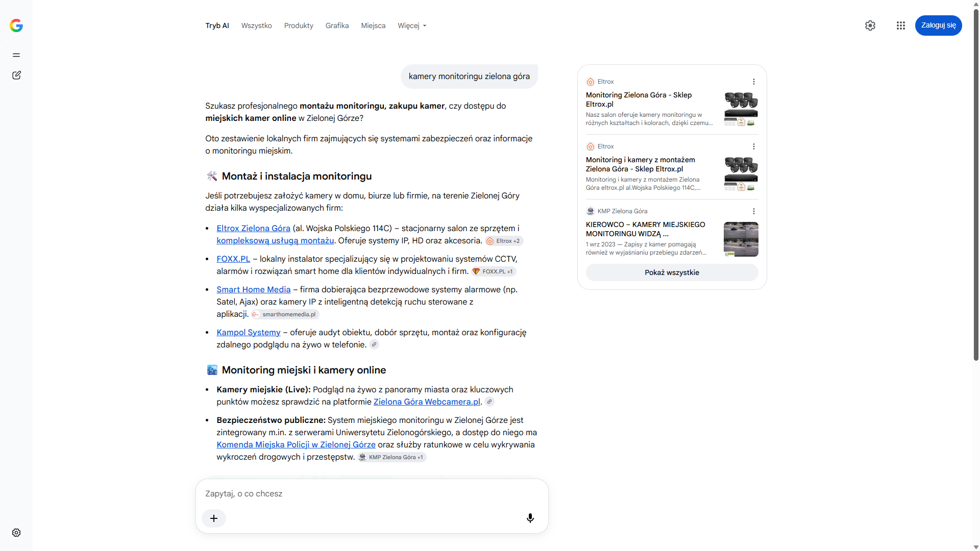The image size is (980, 551).
Task: Open the Monitoring i kamery z montażem Zielona Góra result
Action: 641,164
